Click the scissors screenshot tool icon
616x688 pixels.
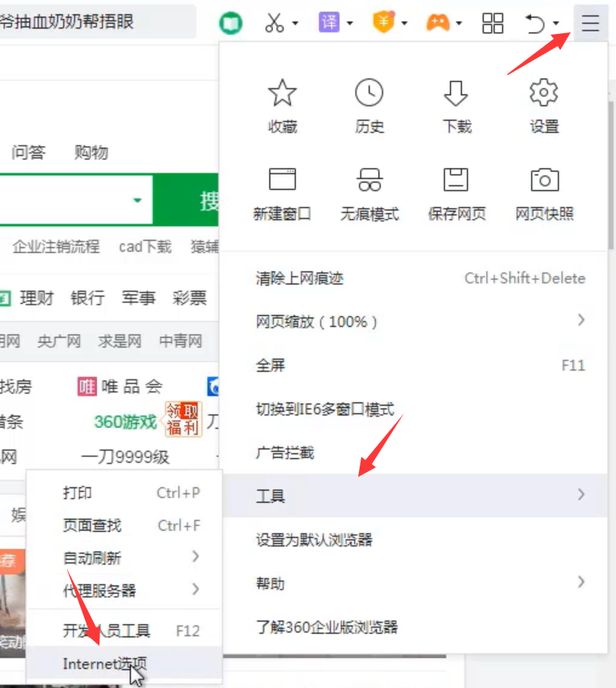click(x=275, y=23)
